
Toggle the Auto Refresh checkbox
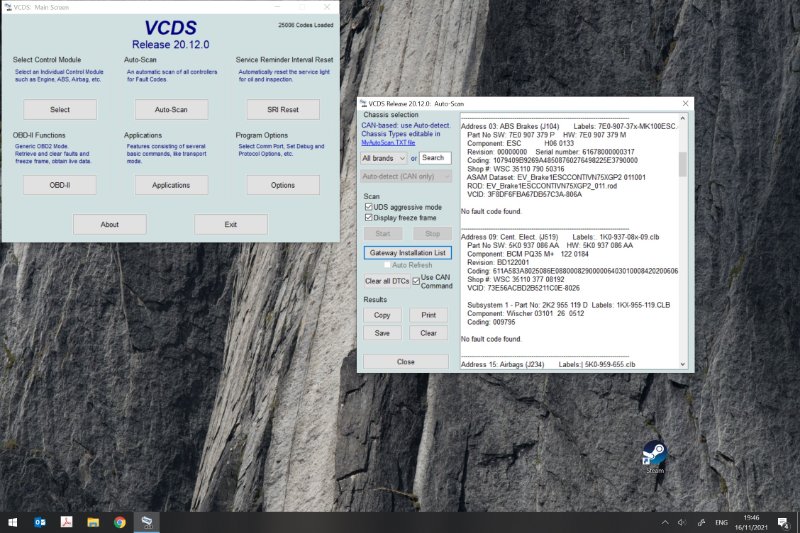tap(387, 265)
